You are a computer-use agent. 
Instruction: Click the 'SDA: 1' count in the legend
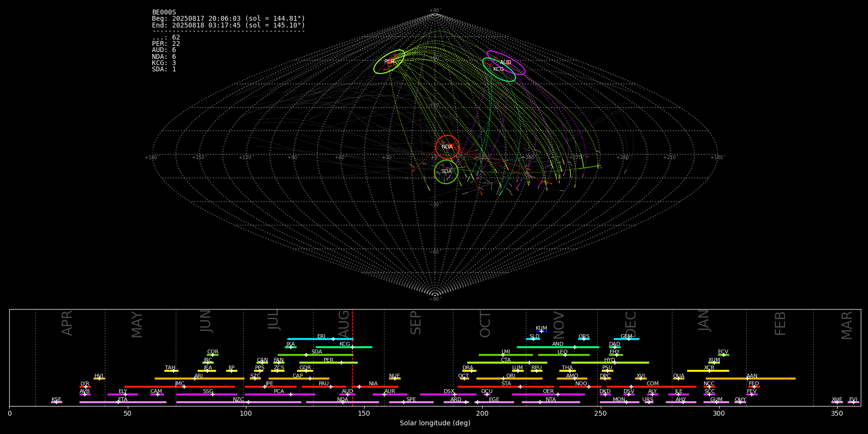pyautogui.click(x=164, y=69)
